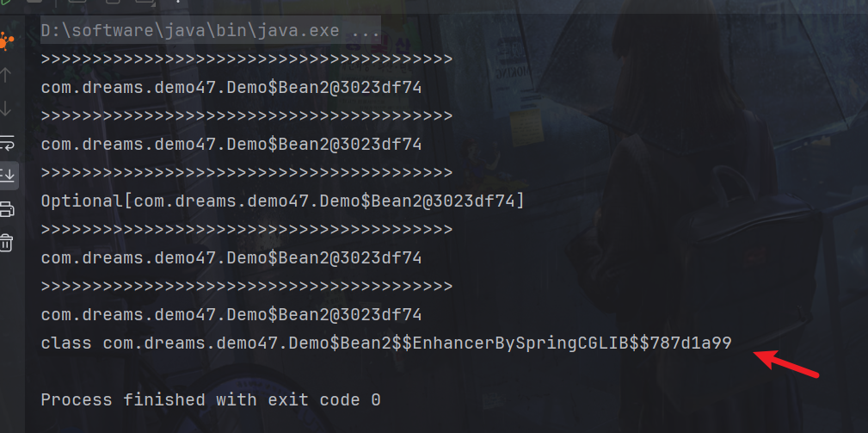The height and width of the screenshot is (433, 868).
Task: Click the EnhancerBySpringCGLIB class output line
Action: point(386,343)
